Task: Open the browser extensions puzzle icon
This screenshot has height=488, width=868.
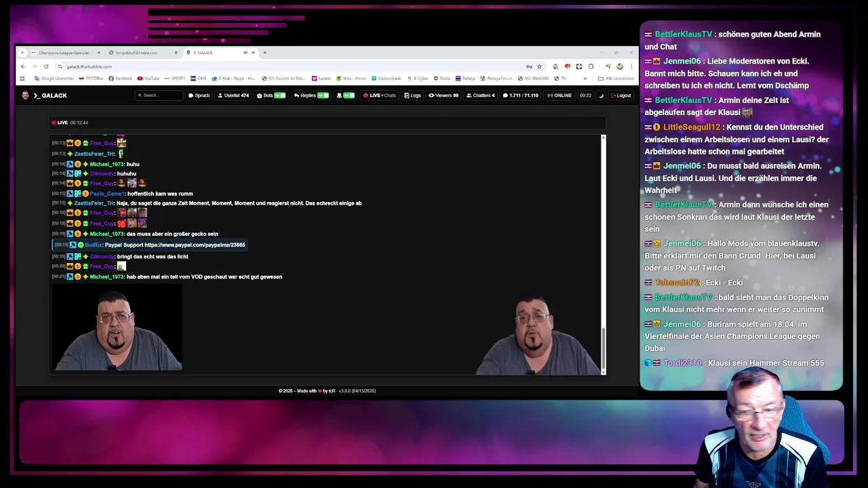Action: coord(591,66)
